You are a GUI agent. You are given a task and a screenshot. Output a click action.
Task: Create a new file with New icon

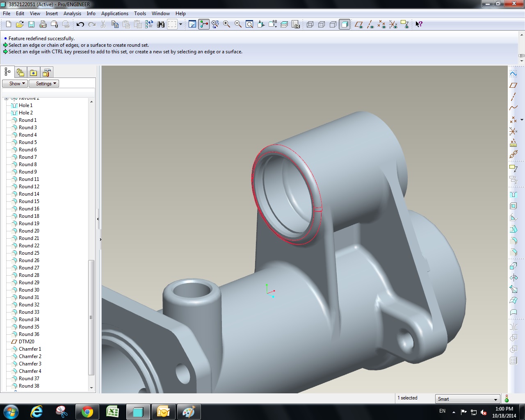[8, 24]
